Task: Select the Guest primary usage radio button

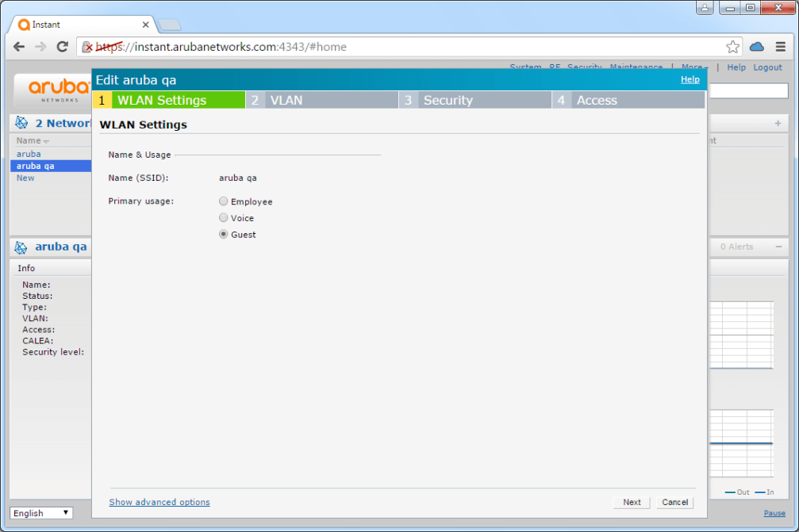Action: coord(223,234)
